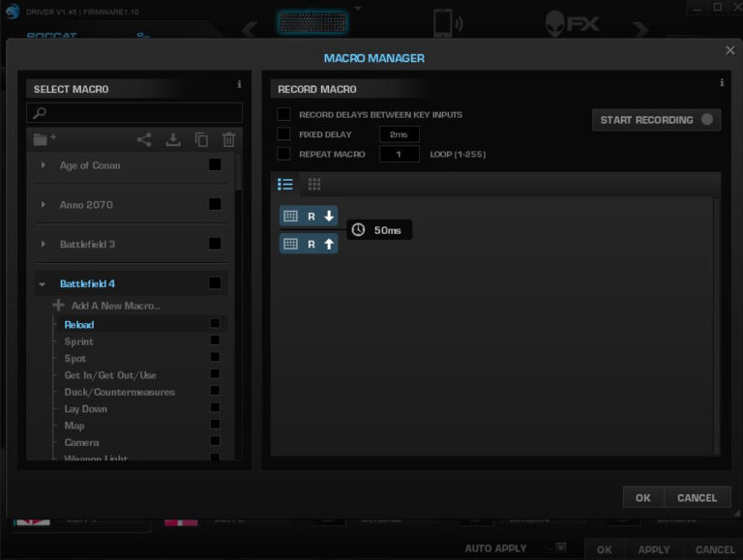
Task: Expand the Anno 2070 folder arrow
Action: click(44, 204)
